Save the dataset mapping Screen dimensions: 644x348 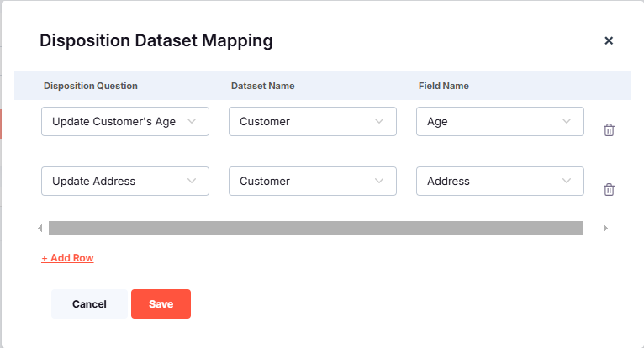coord(161,304)
